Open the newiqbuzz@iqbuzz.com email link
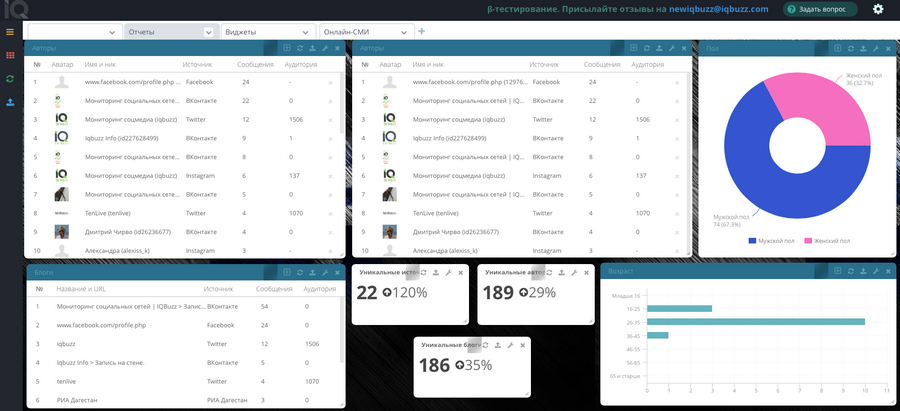 [719, 9]
